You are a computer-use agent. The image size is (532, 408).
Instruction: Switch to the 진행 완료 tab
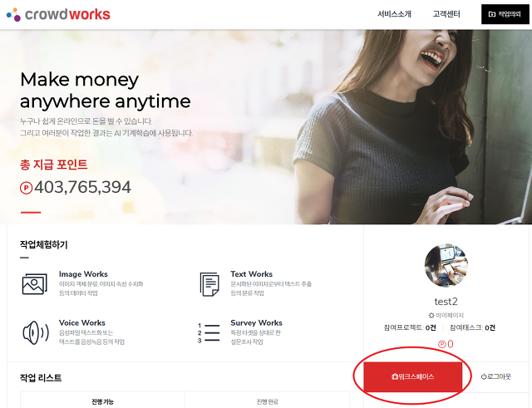(x=268, y=400)
